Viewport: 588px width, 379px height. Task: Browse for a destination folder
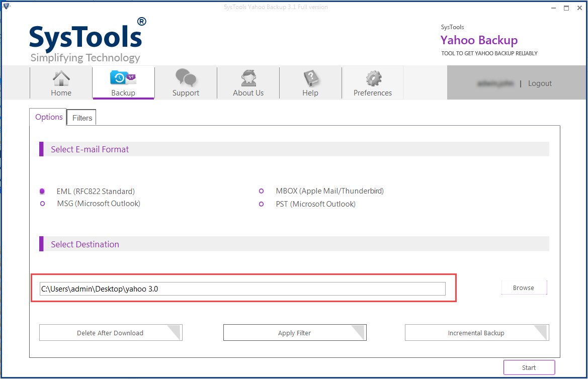click(524, 288)
